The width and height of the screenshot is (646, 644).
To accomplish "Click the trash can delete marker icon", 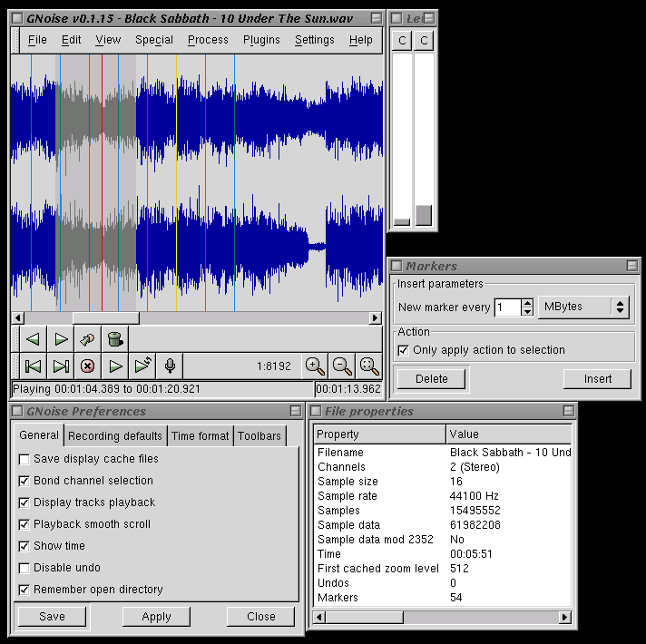I will [114, 339].
